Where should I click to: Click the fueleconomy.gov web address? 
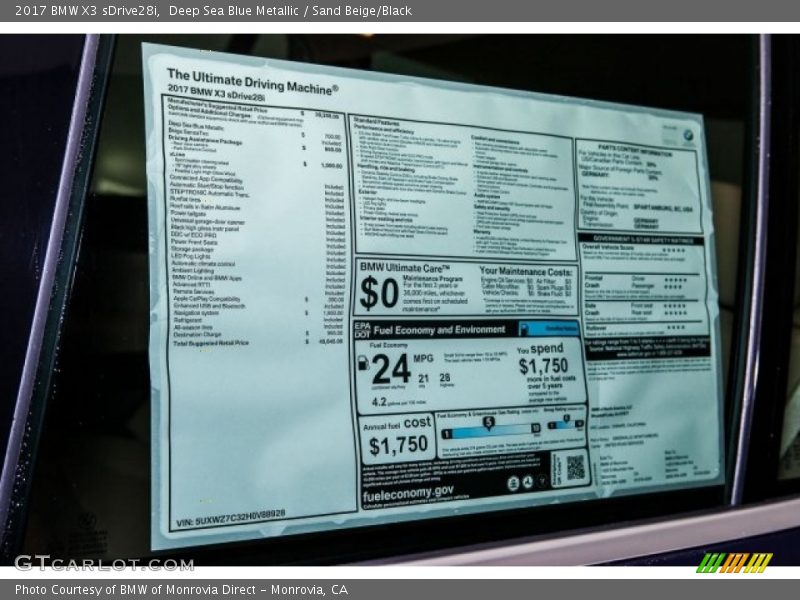click(x=408, y=492)
